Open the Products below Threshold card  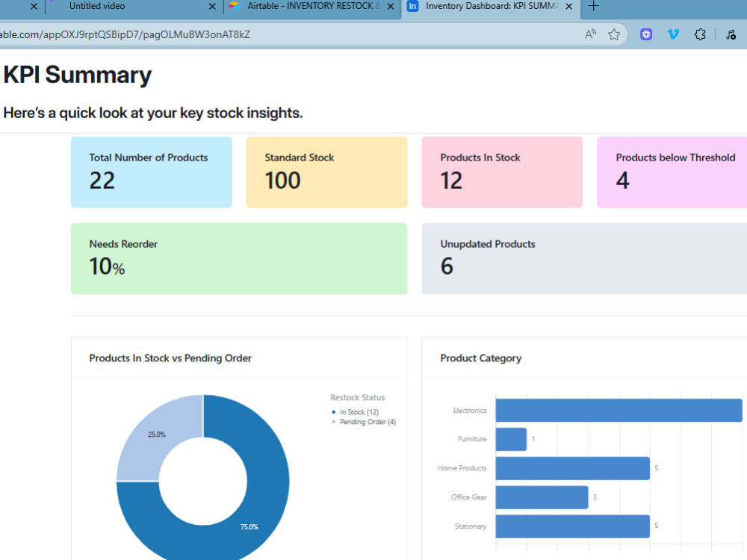pyautogui.click(x=672, y=172)
